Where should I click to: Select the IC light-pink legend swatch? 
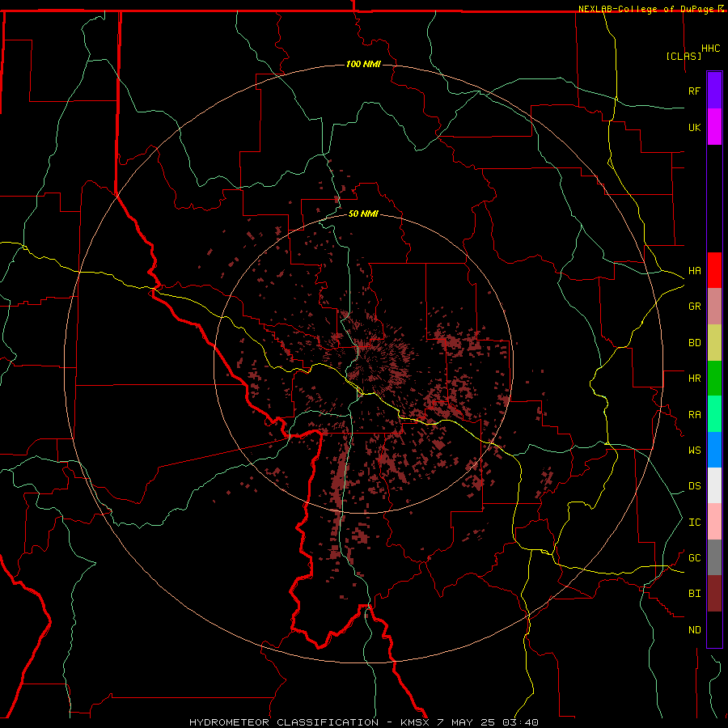(x=714, y=522)
